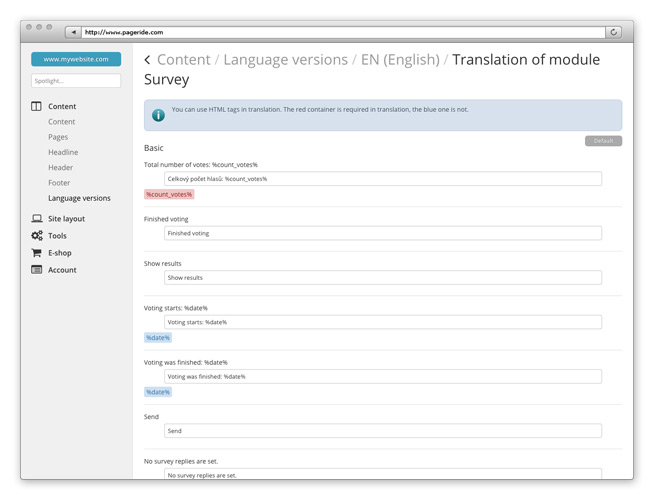
Task: Click the blue info icon in notice
Action: coord(158,115)
